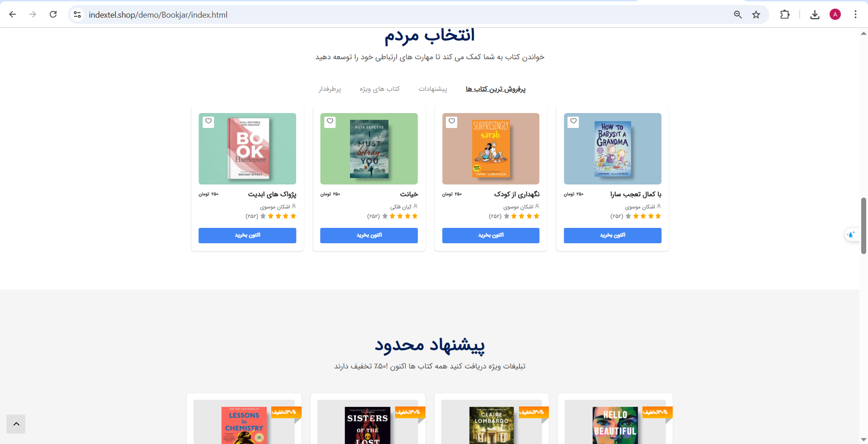Screen dimensions: 868x444
Task: Open the profile avatar menu
Action: click(835, 14)
